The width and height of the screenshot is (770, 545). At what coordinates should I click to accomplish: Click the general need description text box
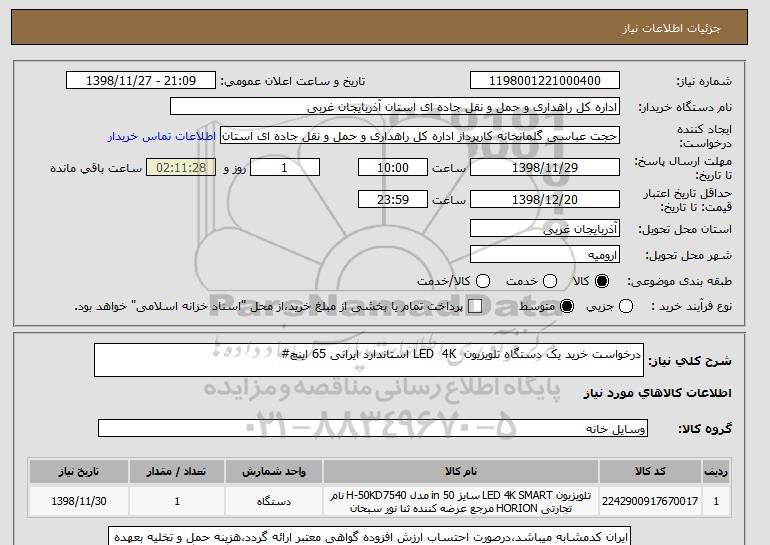pyautogui.click(x=369, y=360)
